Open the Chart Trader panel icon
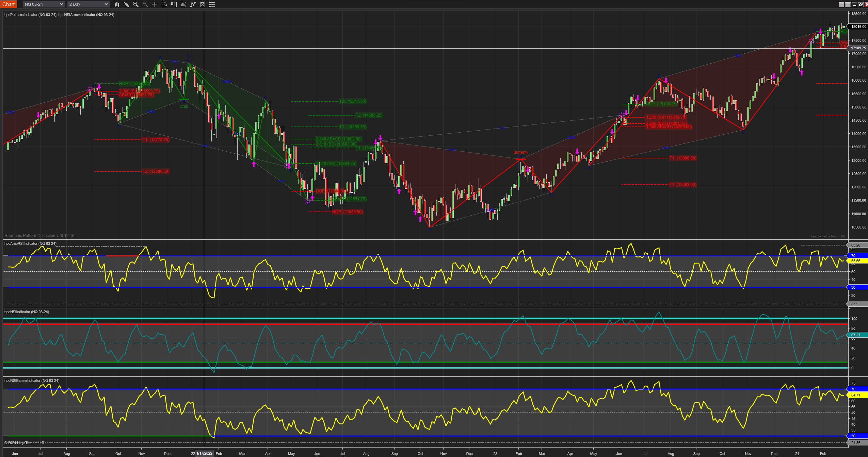 pyautogui.click(x=174, y=4)
